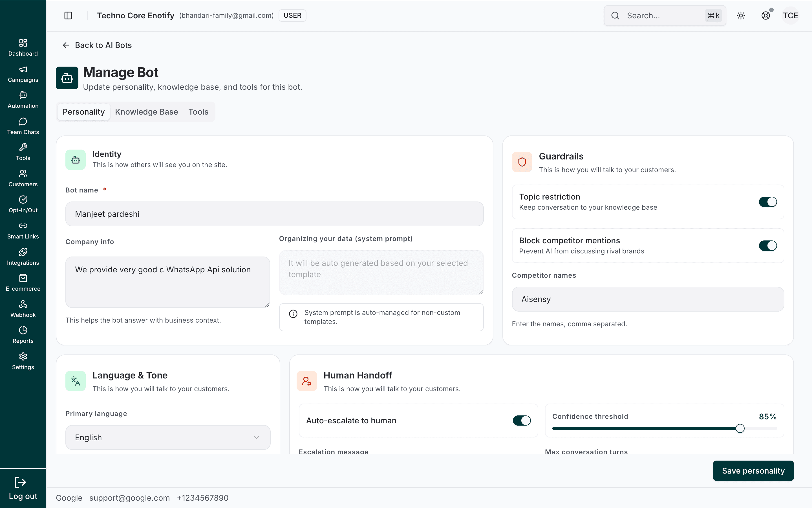This screenshot has height=508, width=812.
Task: Click the USER role badge
Action: tap(292, 16)
